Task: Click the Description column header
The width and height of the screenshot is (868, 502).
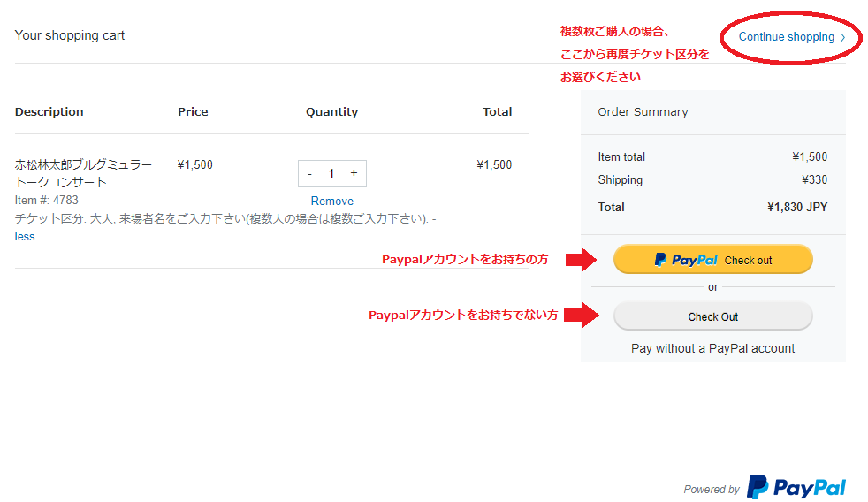Action: coord(49,112)
